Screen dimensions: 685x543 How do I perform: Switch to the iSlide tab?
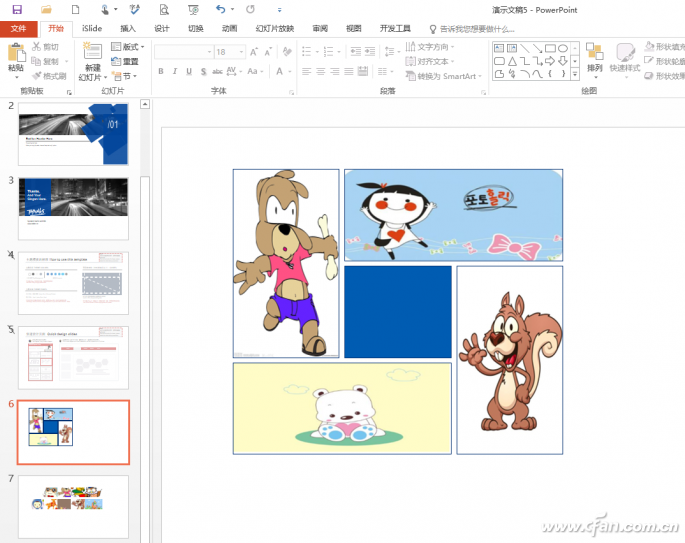[x=92, y=28]
